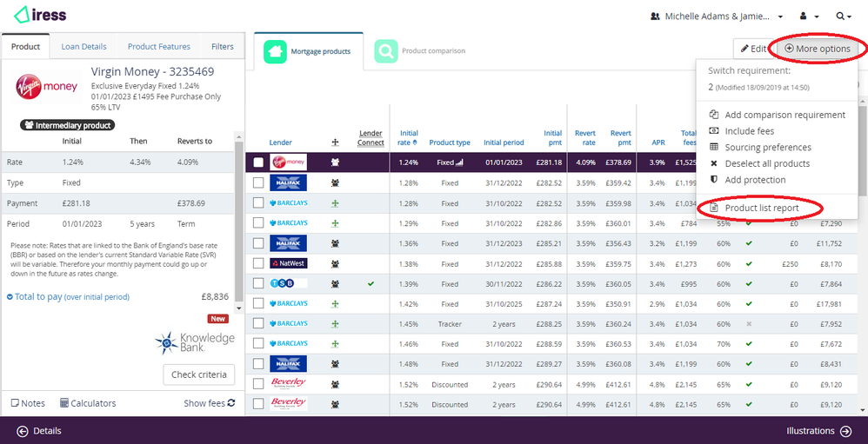
Task: Sort by Revert rate column header
Action: [x=585, y=137]
